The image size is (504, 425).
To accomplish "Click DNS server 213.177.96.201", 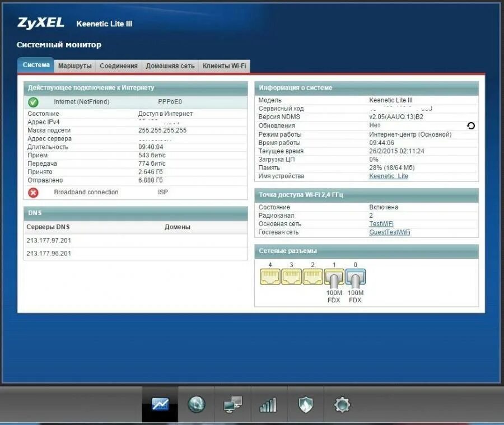I will [x=49, y=254].
